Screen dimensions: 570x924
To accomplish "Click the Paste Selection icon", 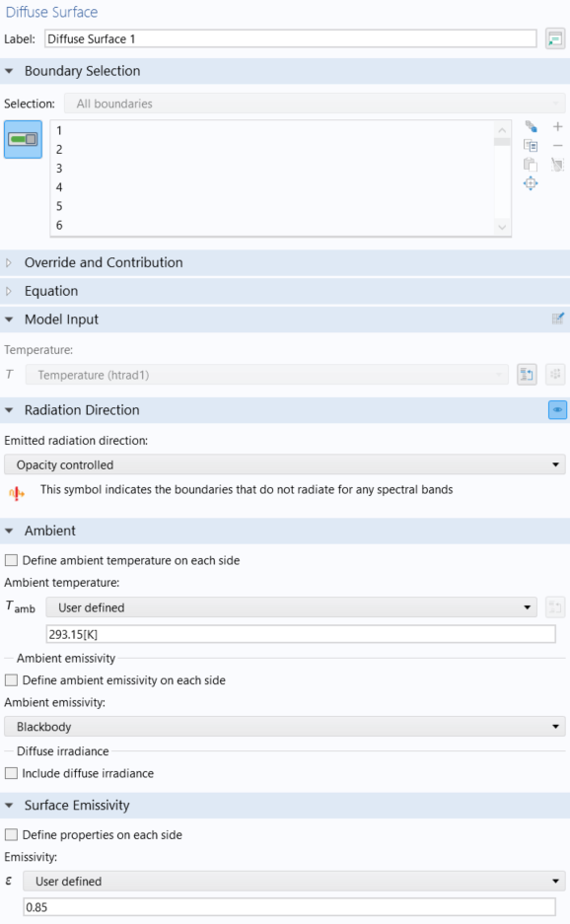I will pos(531,165).
